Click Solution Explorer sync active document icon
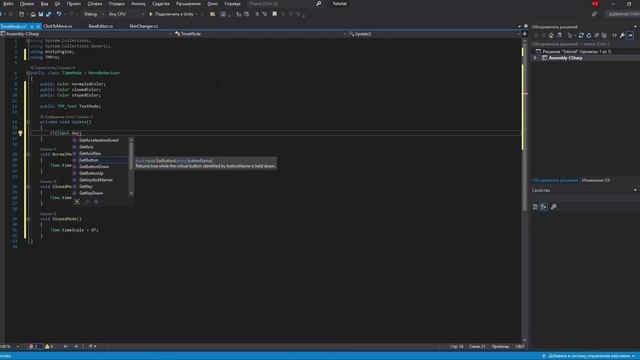 point(581,36)
